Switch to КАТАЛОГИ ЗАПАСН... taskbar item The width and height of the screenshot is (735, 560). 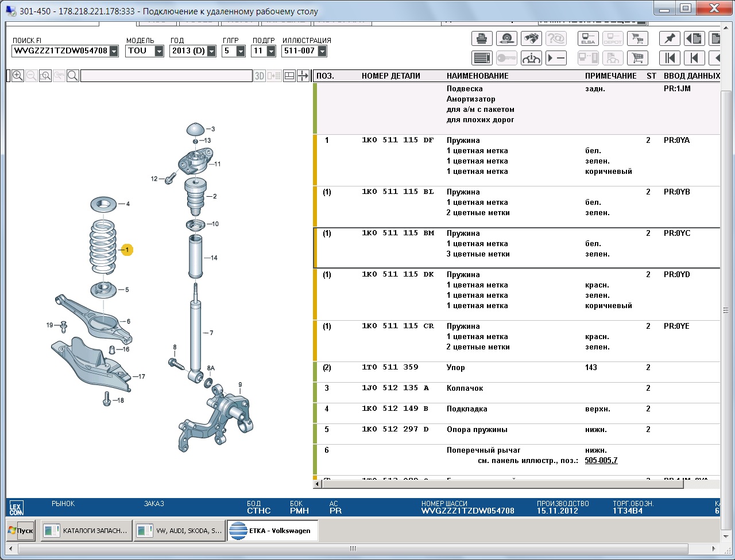tap(86, 531)
